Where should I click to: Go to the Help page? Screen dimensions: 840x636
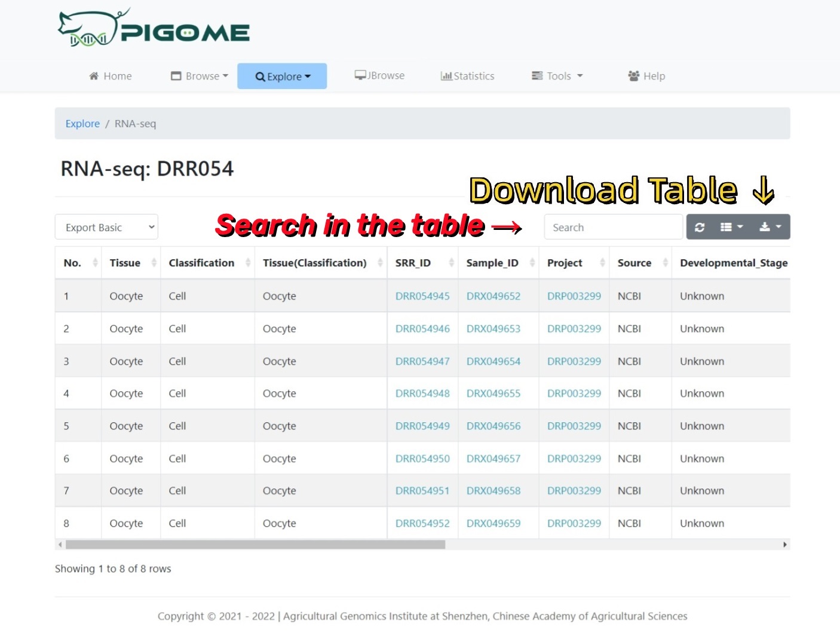(x=646, y=76)
